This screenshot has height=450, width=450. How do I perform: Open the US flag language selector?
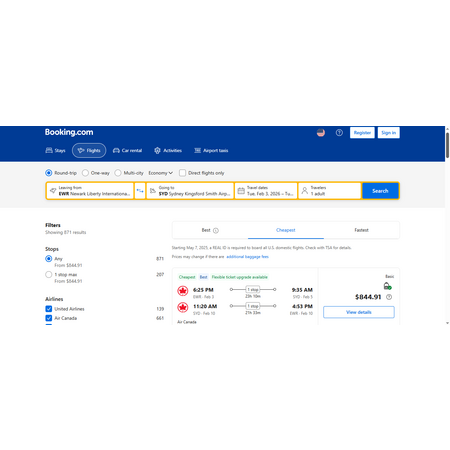pos(321,133)
